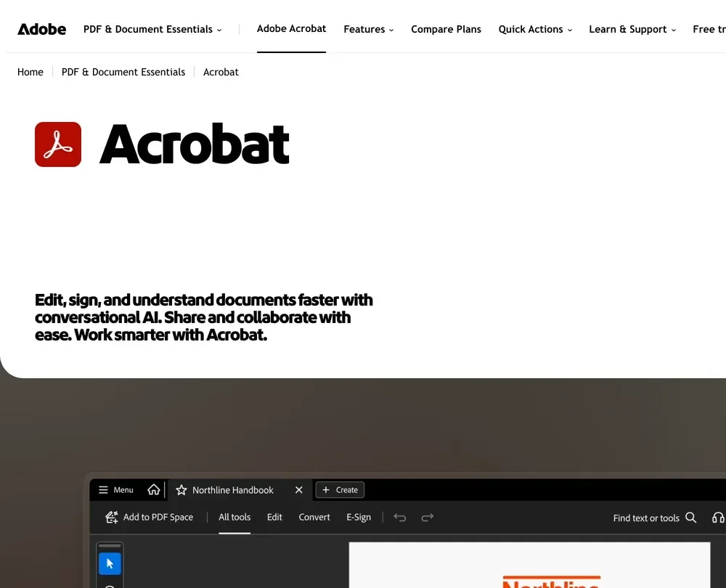Expand PDF & Document Essentials dropdown
The image size is (726, 588).
pyautogui.click(x=152, y=29)
